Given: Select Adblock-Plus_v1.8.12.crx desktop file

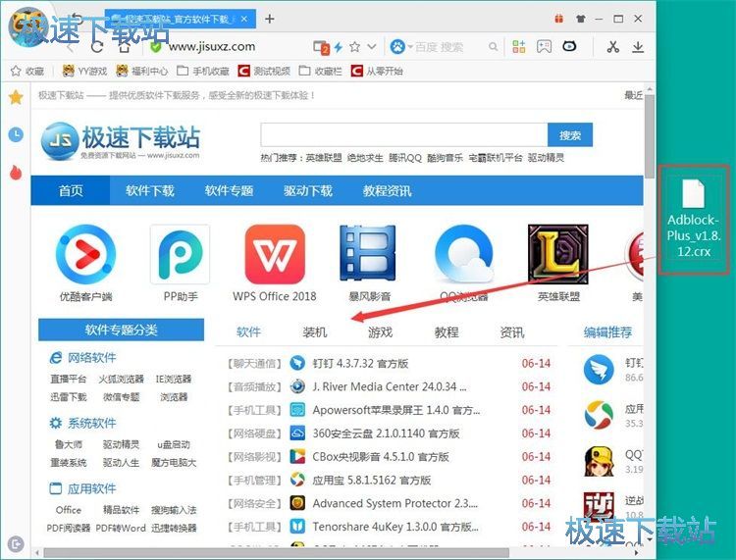Looking at the screenshot, I should (x=694, y=220).
